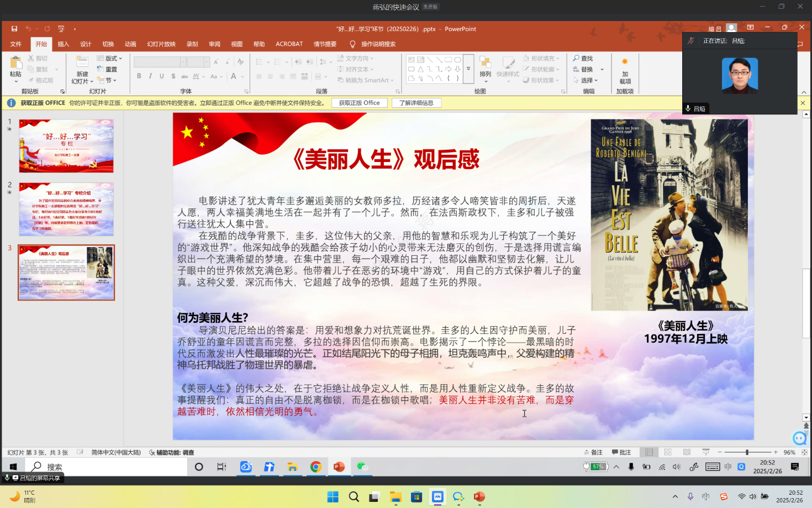Open WeChat from the shared taskbar
Image resolution: width=812 pixels, height=508 pixels.
(362, 467)
